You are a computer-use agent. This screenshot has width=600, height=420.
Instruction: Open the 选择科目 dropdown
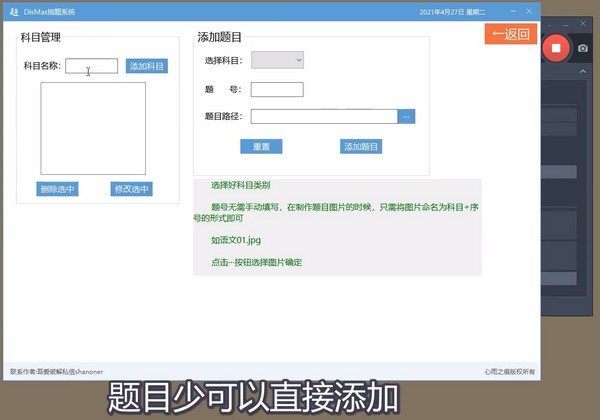point(277,60)
